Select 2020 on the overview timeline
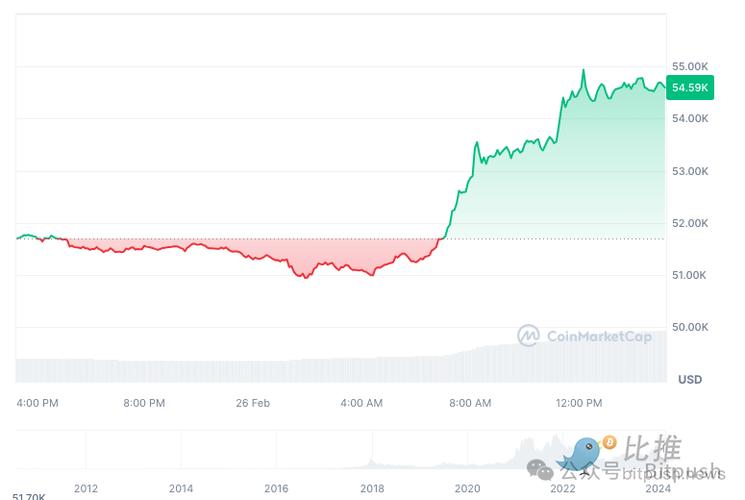Image resolution: width=745 pixels, height=500 pixels. click(467, 488)
